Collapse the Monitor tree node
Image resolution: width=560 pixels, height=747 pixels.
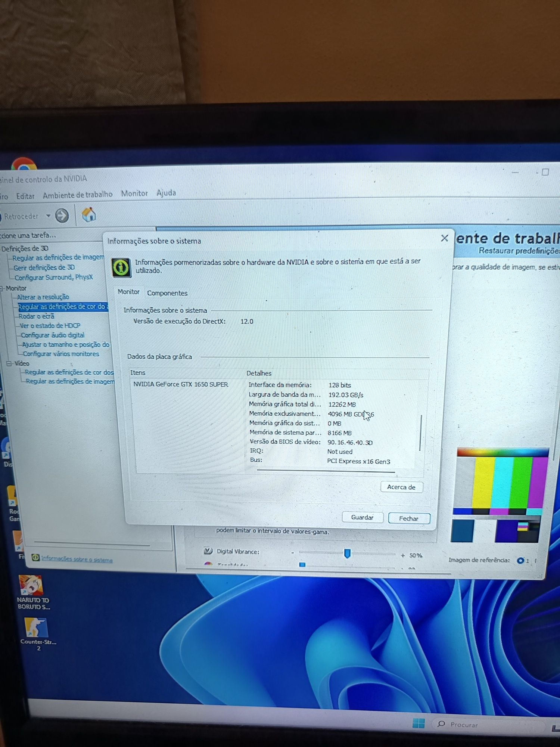click(1, 288)
